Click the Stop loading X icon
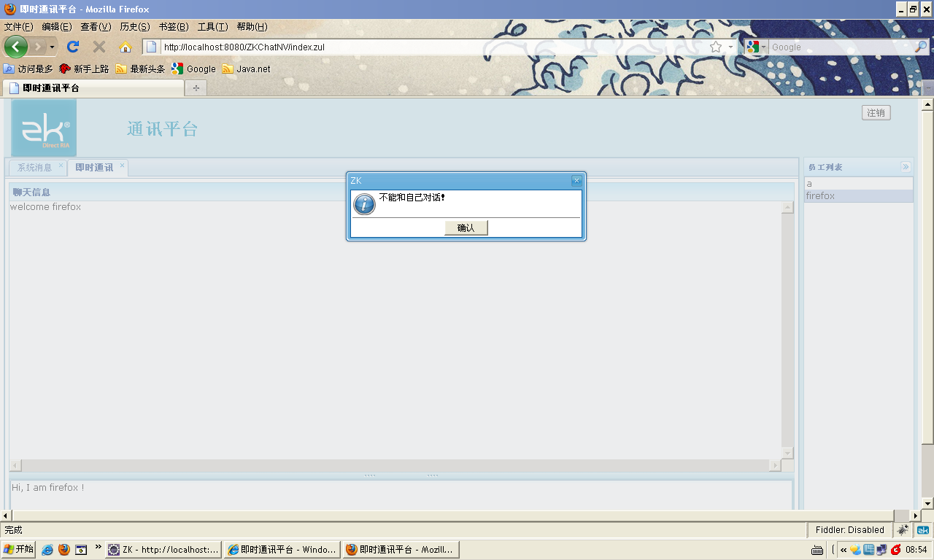Screen dimensions: 934x560 [99, 47]
